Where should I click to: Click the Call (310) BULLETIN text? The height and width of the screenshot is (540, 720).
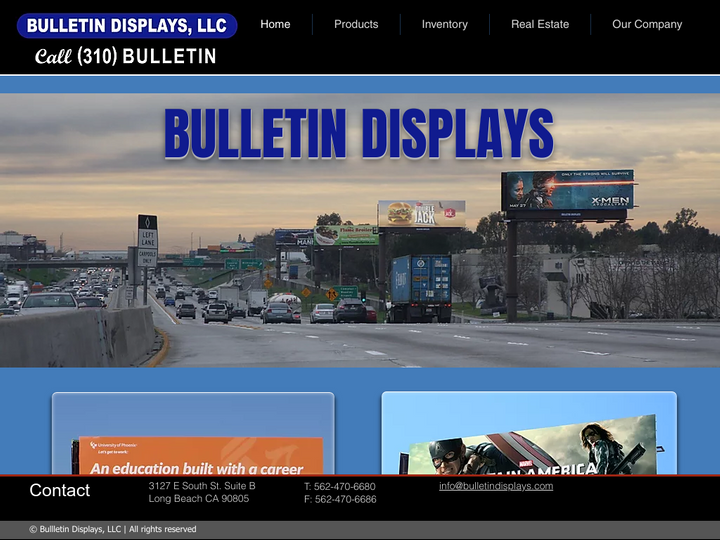126,56
